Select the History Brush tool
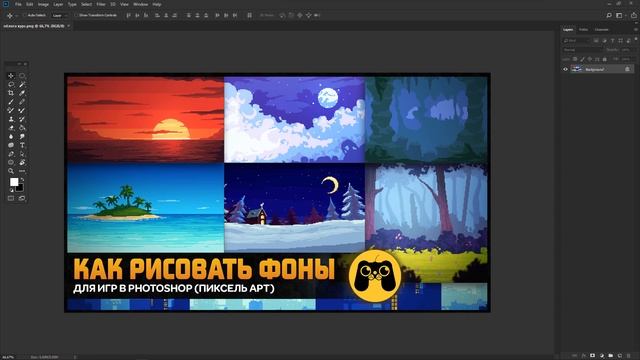 click(x=22, y=119)
